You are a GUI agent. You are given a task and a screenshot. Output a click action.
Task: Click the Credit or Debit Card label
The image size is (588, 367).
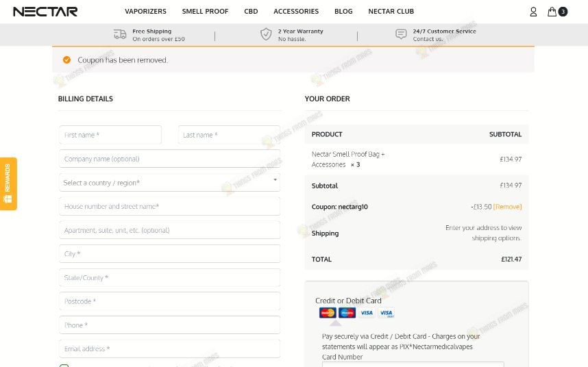(348, 301)
